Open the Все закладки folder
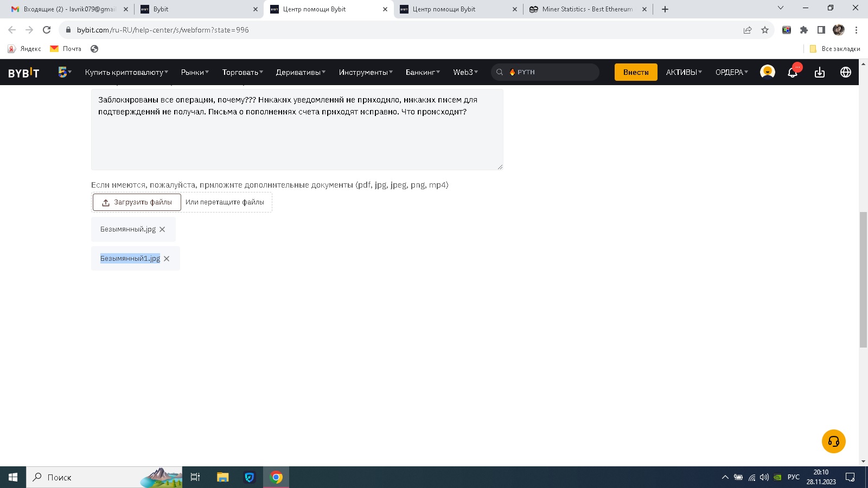This screenshot has width=868, height=488. tap(835, 49)
